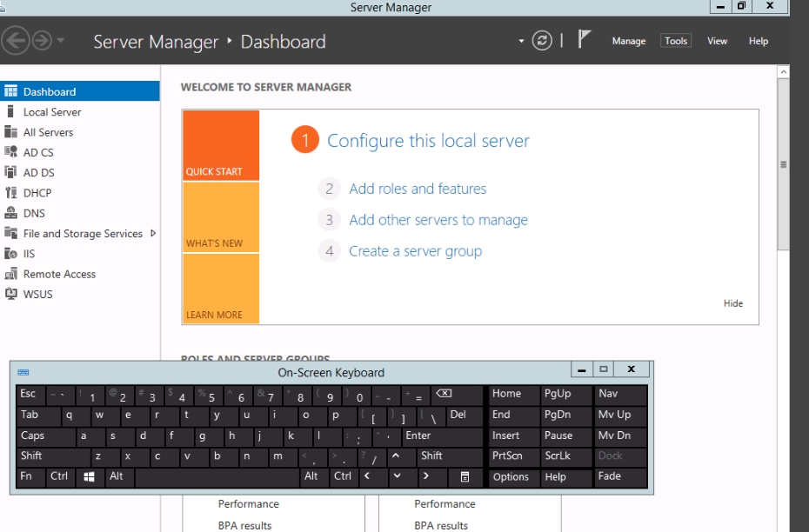809x532 pixels.
Task: Click the Nav key on keyboard
Action: pyautogui.click(x=620, y=395)
